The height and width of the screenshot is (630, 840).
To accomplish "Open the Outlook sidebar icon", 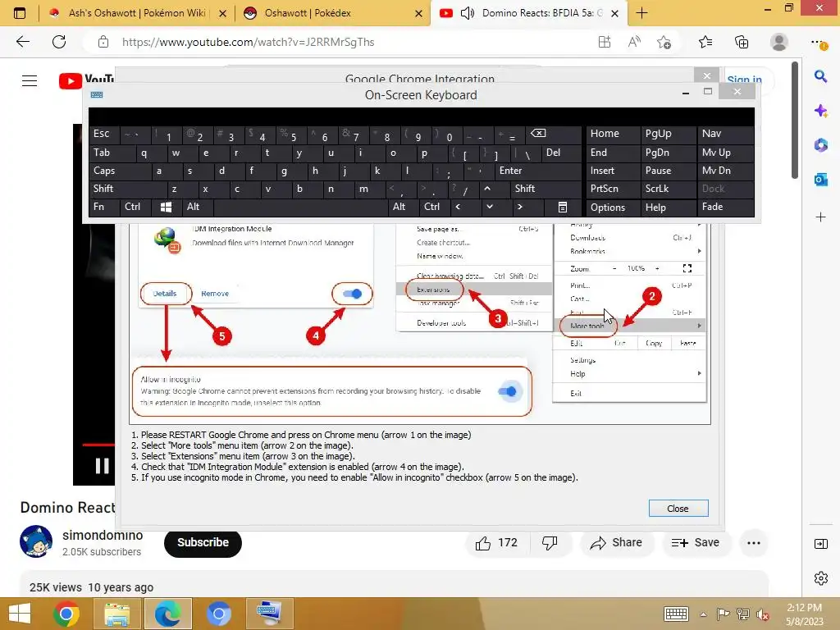I will [x=820, y=180].
